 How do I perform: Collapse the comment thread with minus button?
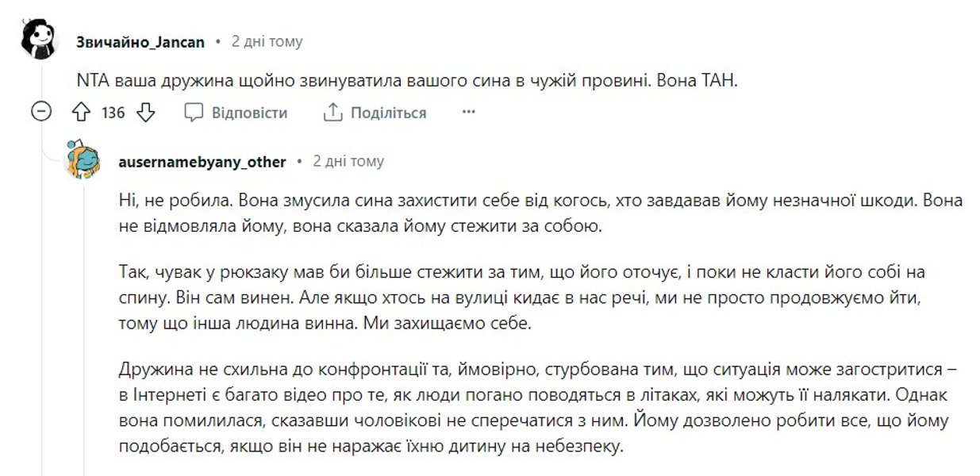point(40,112)
